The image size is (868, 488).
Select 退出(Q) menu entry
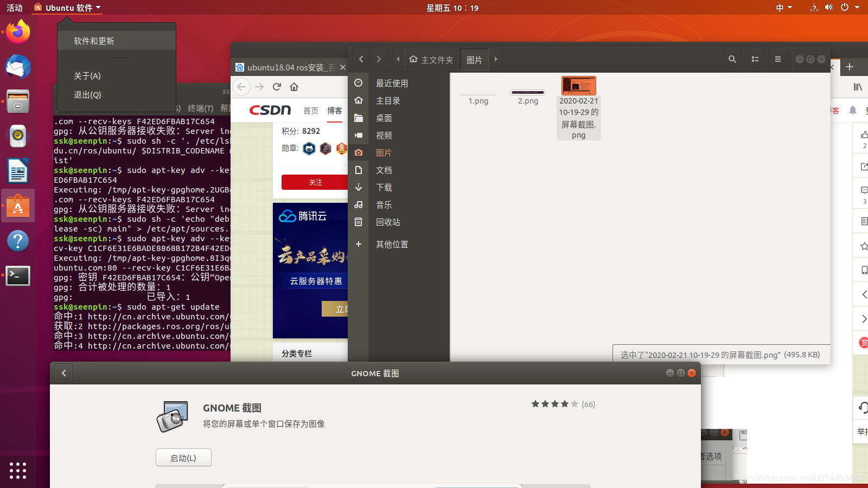click(117, 95)
